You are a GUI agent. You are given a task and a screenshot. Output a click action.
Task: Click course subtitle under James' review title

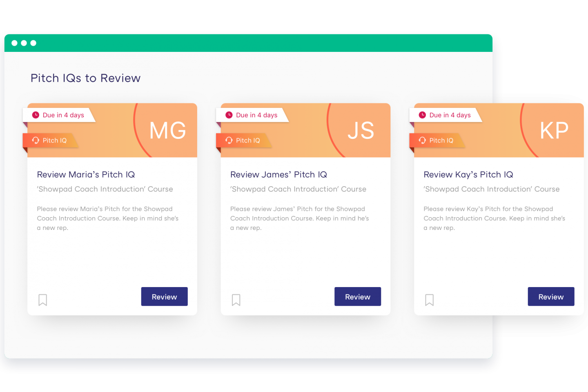click(x=298, y=189)
